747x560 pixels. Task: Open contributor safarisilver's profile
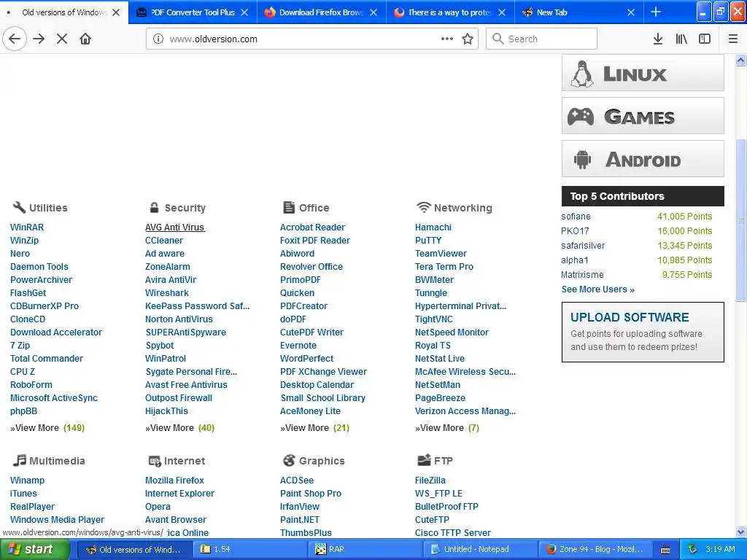pyautogui.click(x=583, y=246)
